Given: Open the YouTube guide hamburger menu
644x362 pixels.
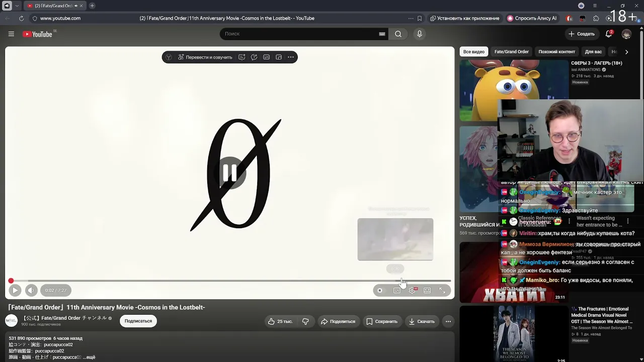Looking at the screenshot, I should [11, 34].
